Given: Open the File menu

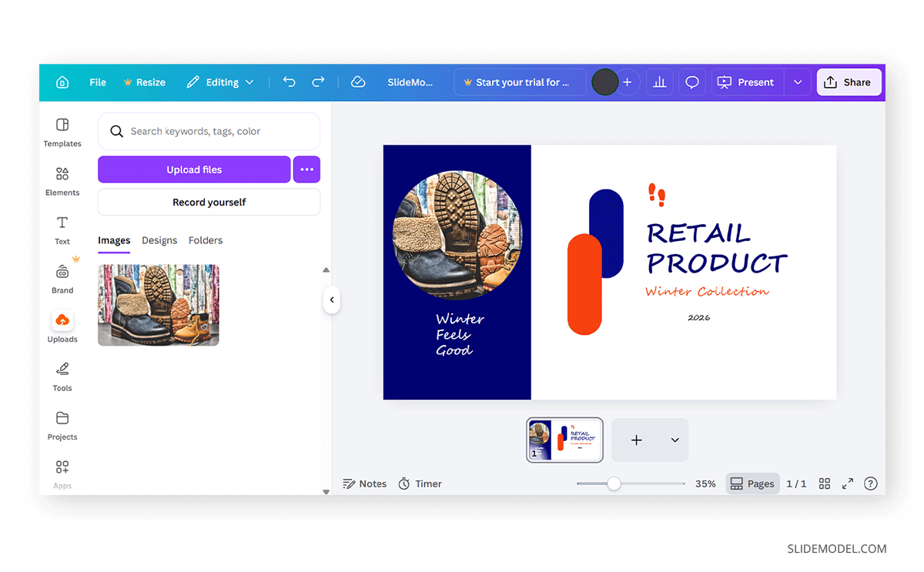Looking at the screenshot, I should [98, 82].
